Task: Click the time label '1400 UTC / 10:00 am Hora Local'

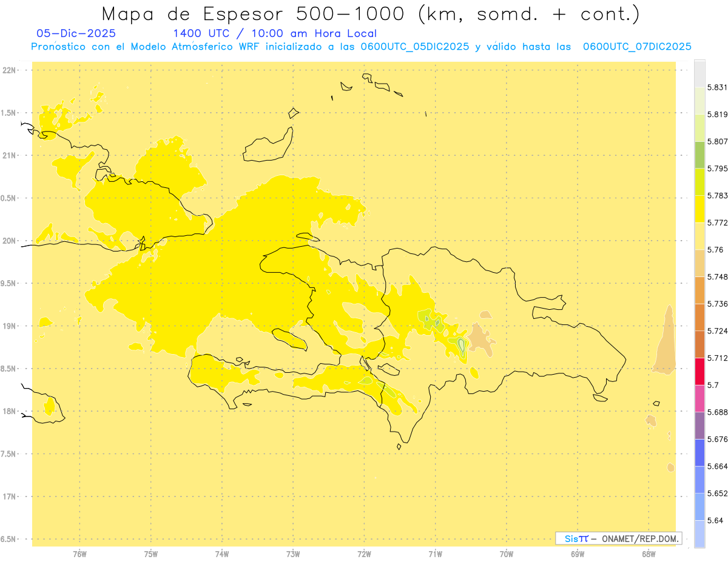Action: tap(275, 33)
